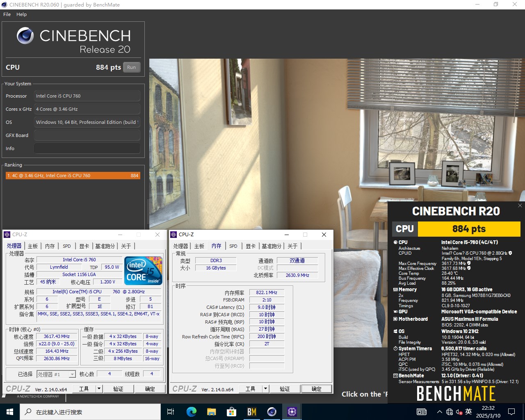Viewport: 525px width, 420px height.
Task: Open 基准跑分 tab in CPU-Z memory window
Action: point(272,246)
